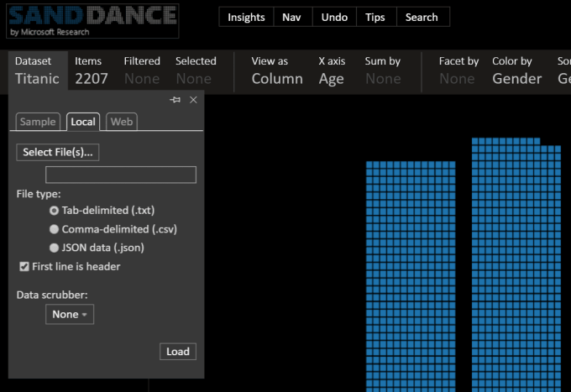This screenshot has width=571, height=392.
Task: Open the Items 2207 panel
Action: (x=91, y=71)
